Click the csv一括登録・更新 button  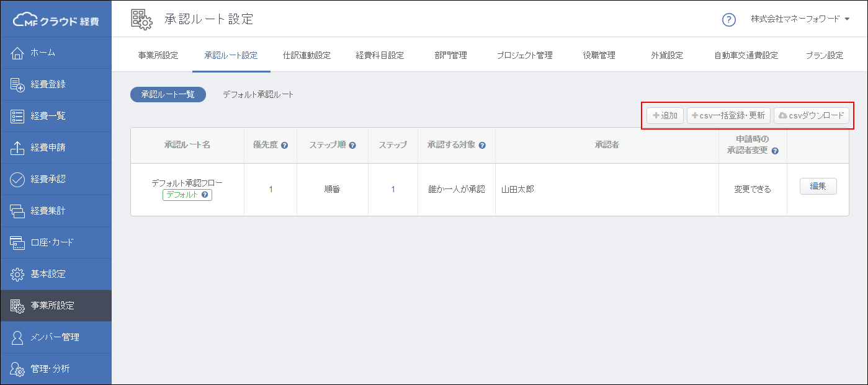(728, 116)
